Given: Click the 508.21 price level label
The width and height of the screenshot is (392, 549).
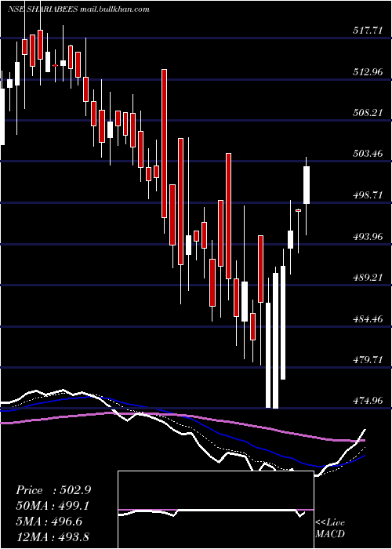Looking at the screenshot, I should tap(367, 113).
